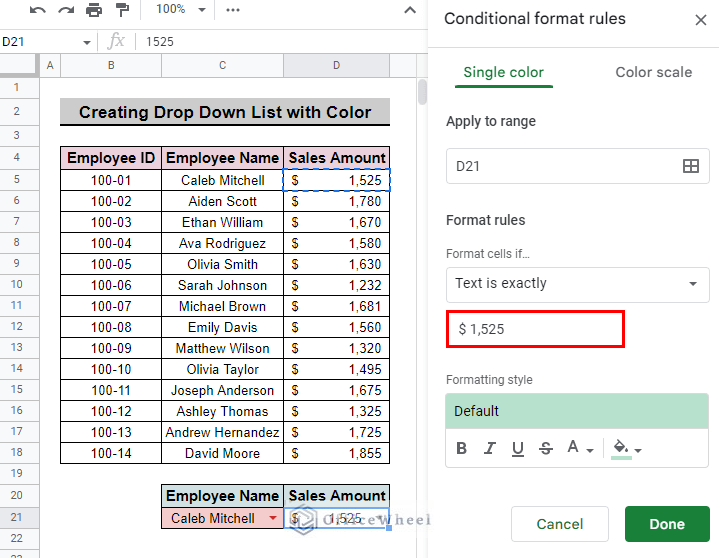
Task: Click the Select all corner box
Action: tap(18, 65)
